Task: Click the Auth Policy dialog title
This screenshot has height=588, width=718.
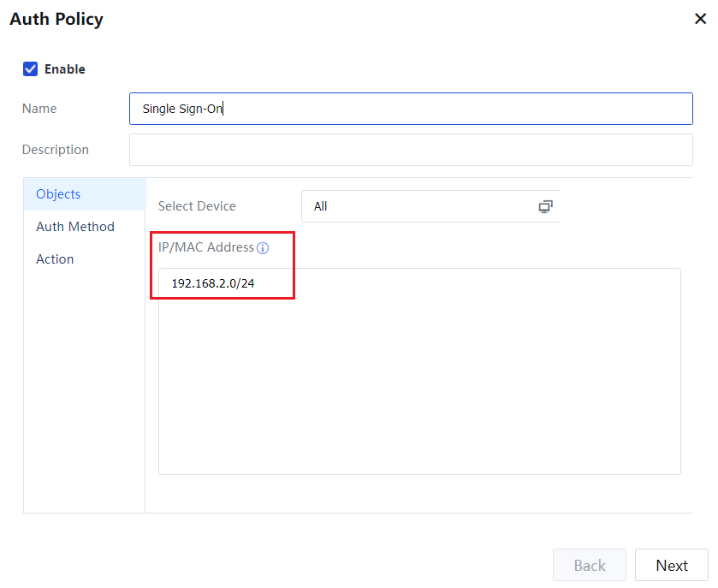Action: (x=56, y=19)
